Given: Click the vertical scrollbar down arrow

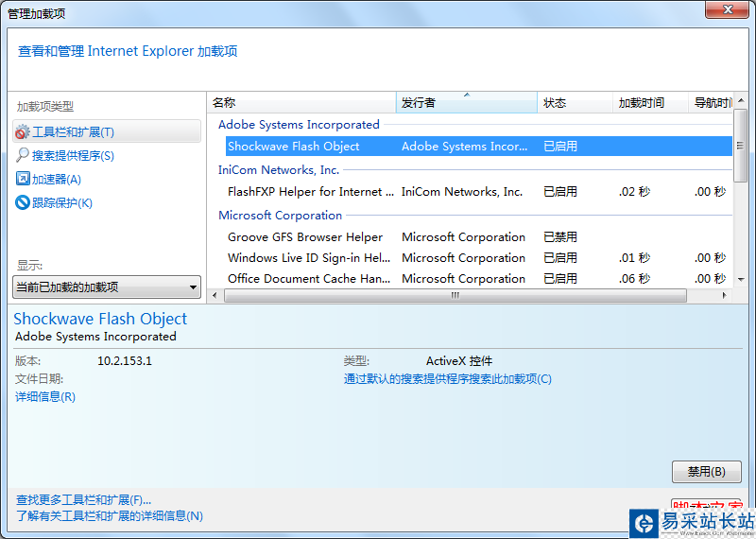Looking at the screenshot, I should [x=741, y=280].
